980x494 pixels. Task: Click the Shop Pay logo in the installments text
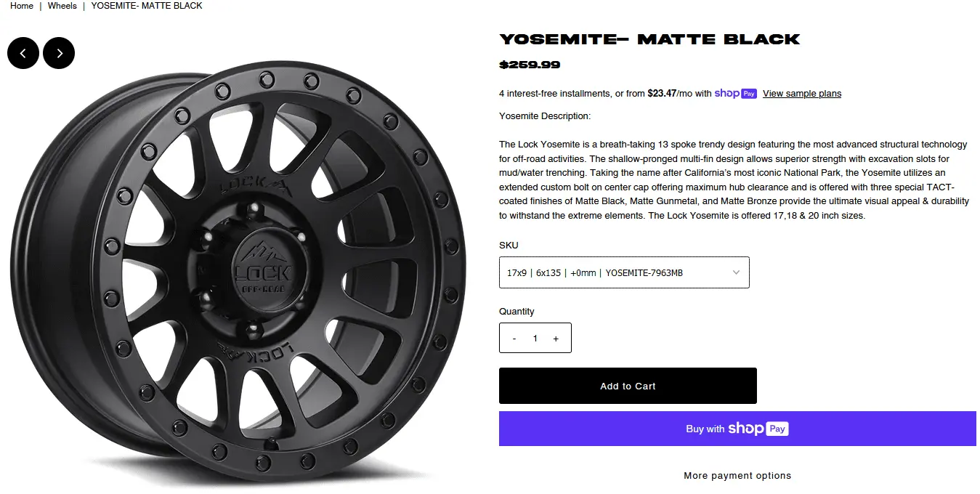click(x=736, y=93)
